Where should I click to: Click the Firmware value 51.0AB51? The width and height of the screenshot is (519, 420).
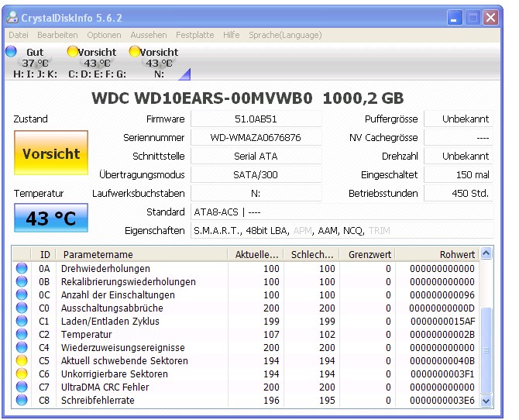pyautogui.click(x=256, y=119)
